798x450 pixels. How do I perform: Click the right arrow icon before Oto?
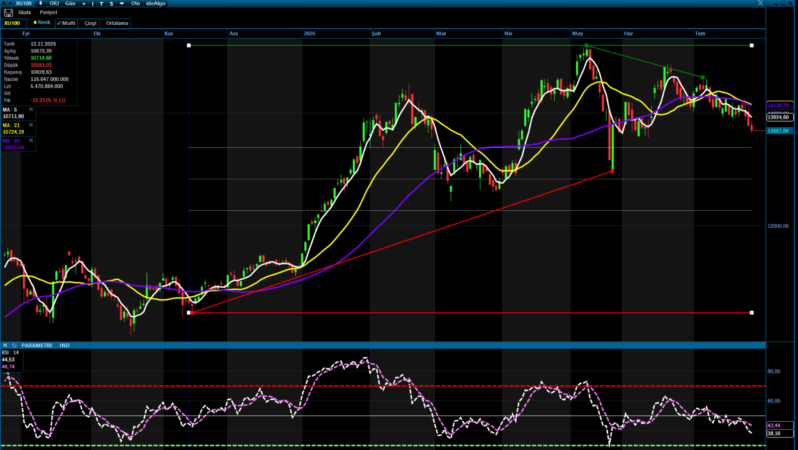pos(122,4)
